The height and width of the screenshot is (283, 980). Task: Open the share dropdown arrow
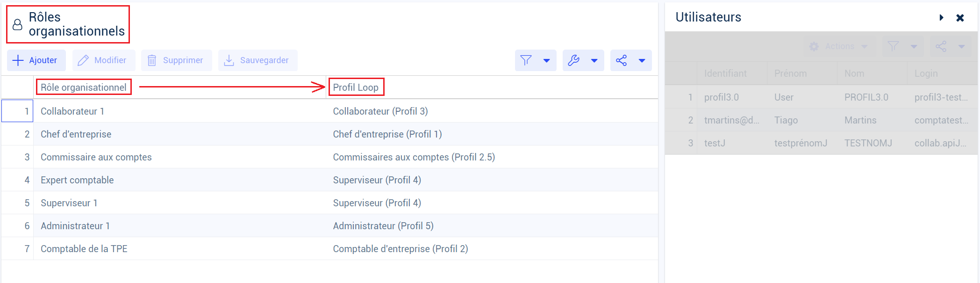pos(642,60)
